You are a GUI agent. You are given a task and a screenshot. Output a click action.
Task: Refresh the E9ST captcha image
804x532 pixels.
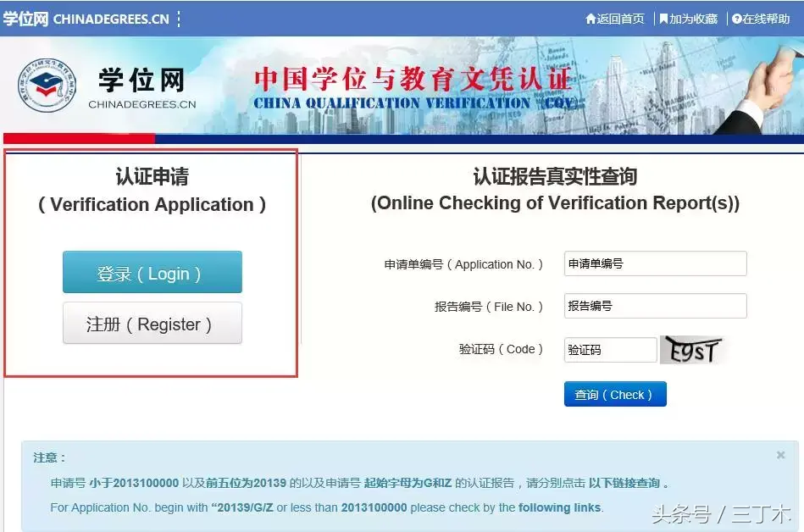point(694,350)
